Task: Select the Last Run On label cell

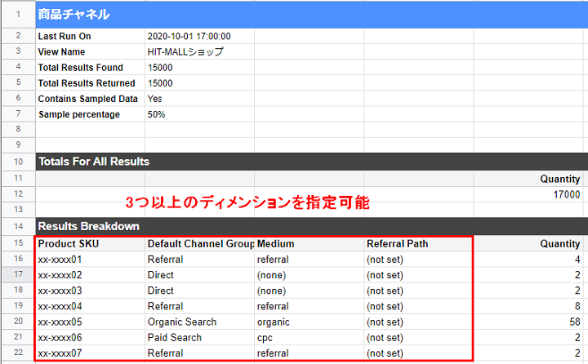Action: click(65, 37)
